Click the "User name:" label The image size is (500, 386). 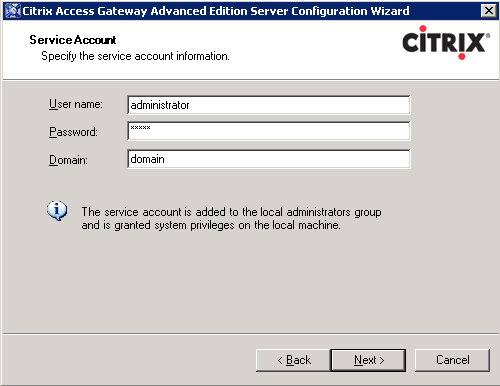coord(76,104)
